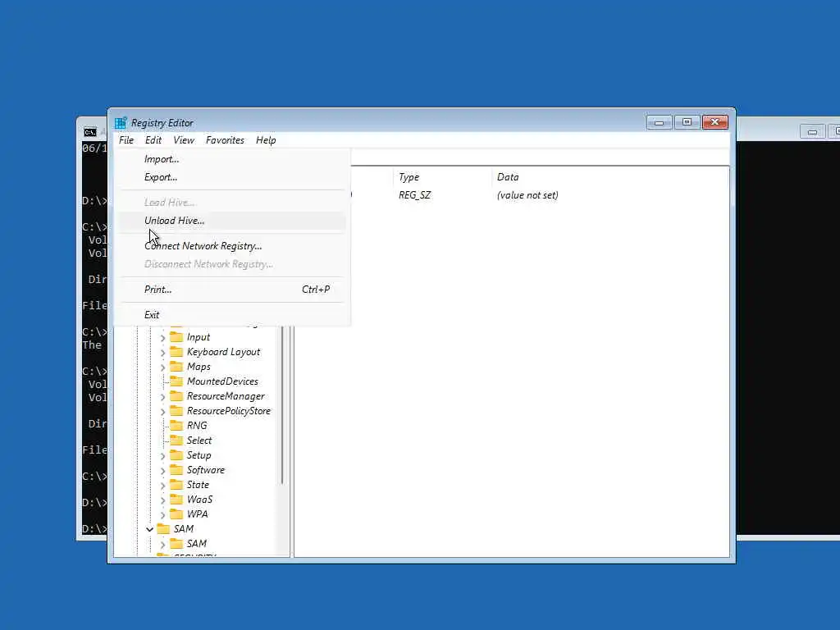Click the ResourcePolicyStore folder icon
840x630 pixels.
(x=176, y=411)
